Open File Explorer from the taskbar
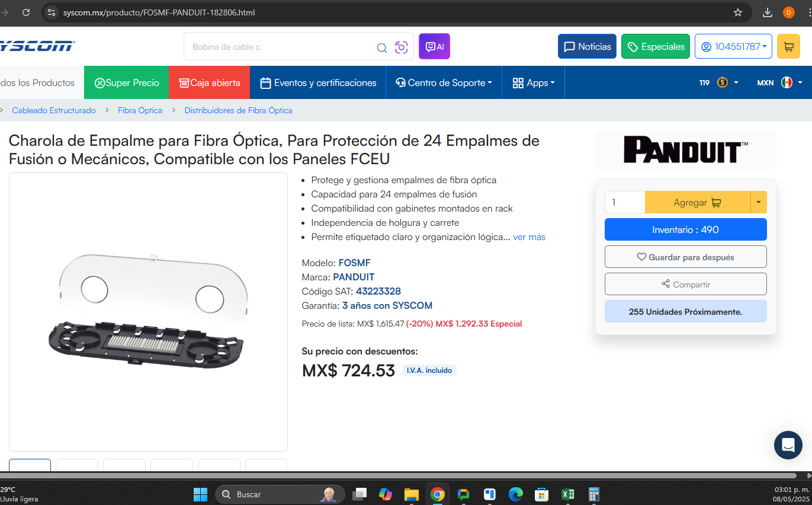Viewport: 812px width, 505px height. (x=411, y=494)
